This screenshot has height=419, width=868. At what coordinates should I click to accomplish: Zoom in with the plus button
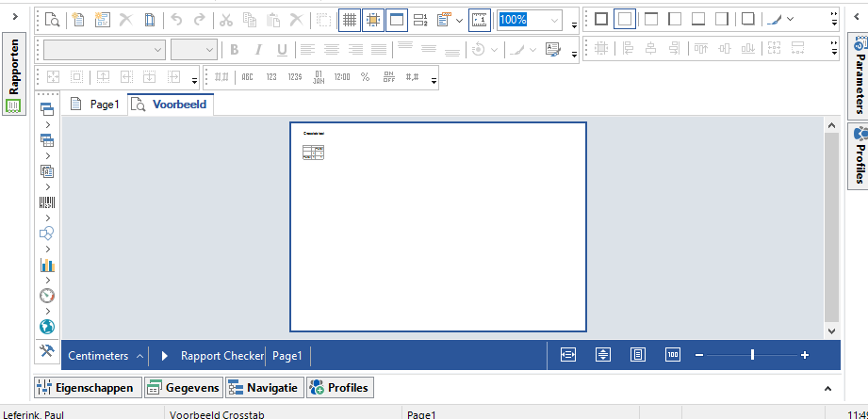point(805,355)
